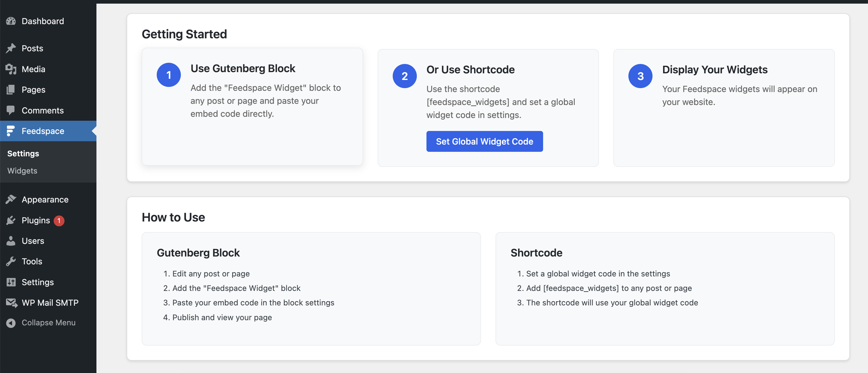This screenshot has height=373, width=868.
Task: Click the Pages document icon
Action: click(11, 90)
